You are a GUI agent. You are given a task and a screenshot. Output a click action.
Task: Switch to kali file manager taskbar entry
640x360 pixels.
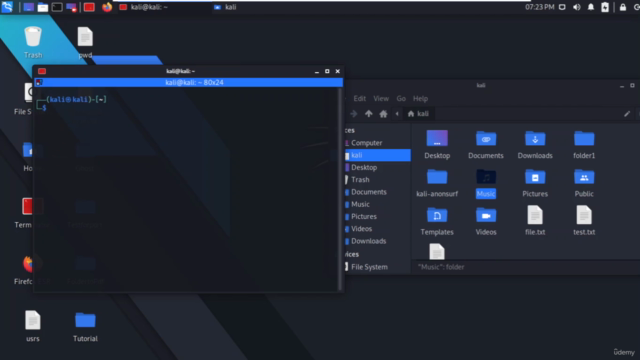coord(225,7)
